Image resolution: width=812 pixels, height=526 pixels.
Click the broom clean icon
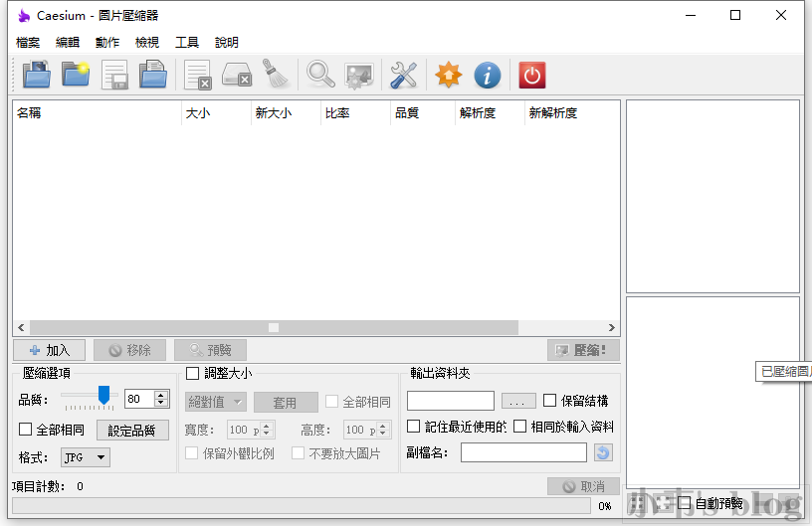(276, 74)
